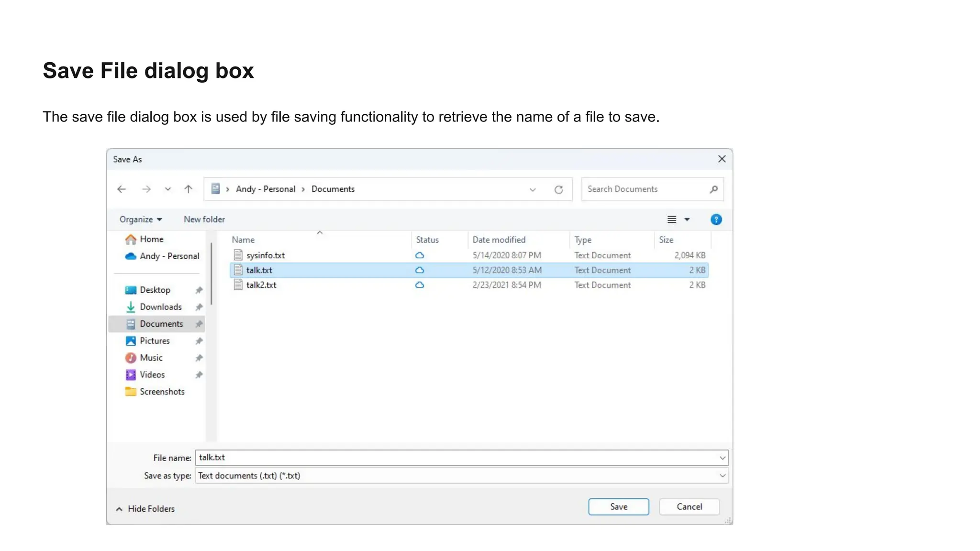Open the Organize menu
Viewport: 980px width, 551px height.
141,220
